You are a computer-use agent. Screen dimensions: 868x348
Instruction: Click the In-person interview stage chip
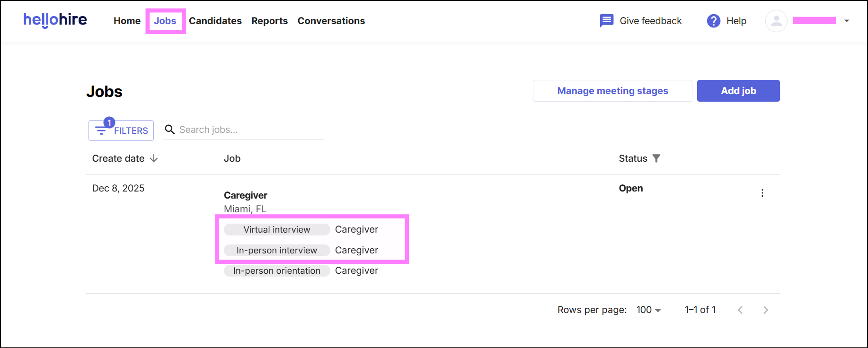pos(277,250)
